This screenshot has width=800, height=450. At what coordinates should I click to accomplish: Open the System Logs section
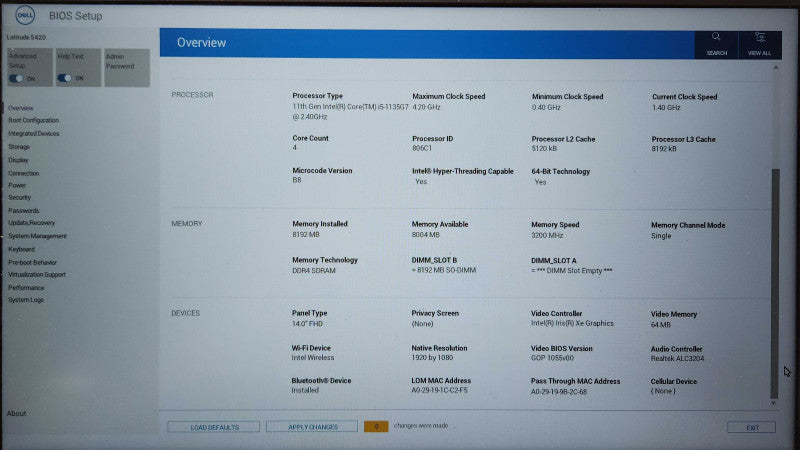pyautogui.click(x=26, y=300)
